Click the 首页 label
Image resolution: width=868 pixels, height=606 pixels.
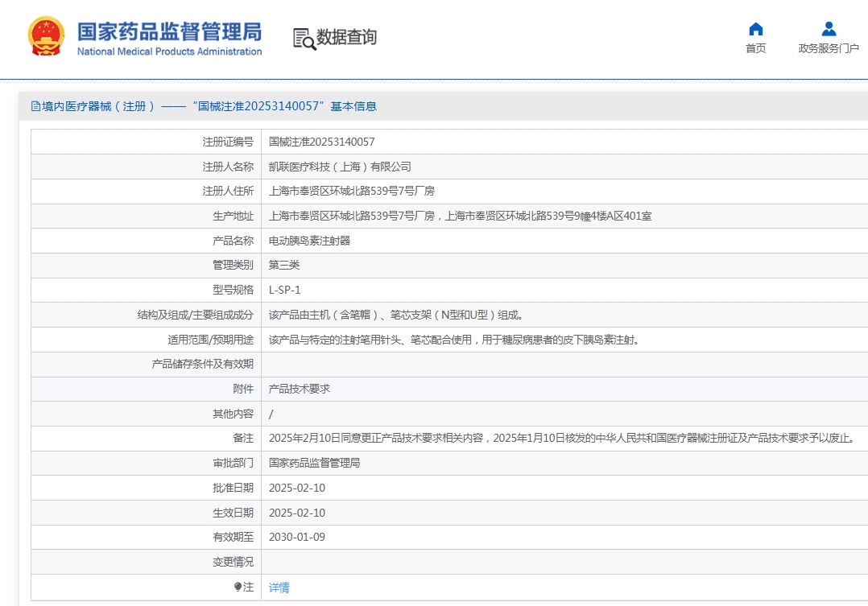pyautogui.click(x=755, y=49)
